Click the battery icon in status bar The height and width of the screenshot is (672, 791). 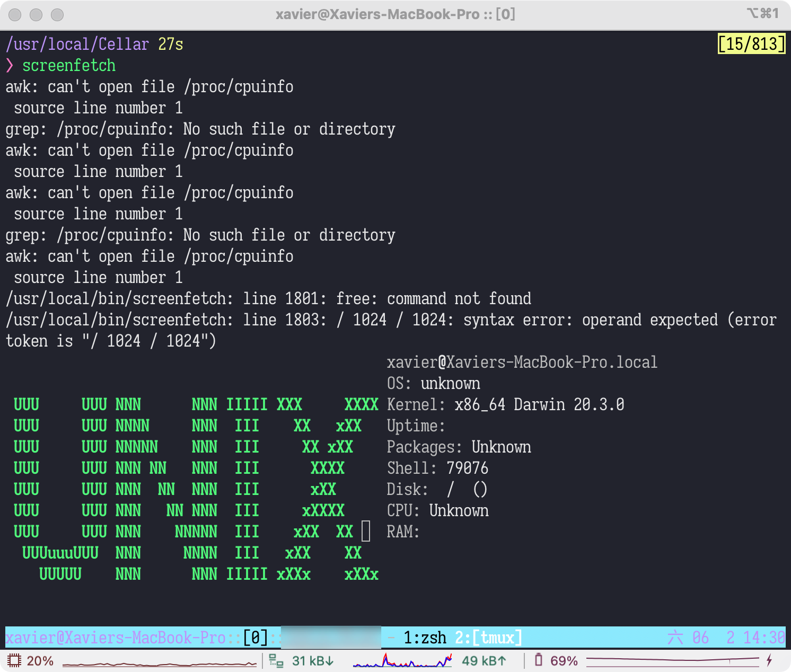coord(539,660)
